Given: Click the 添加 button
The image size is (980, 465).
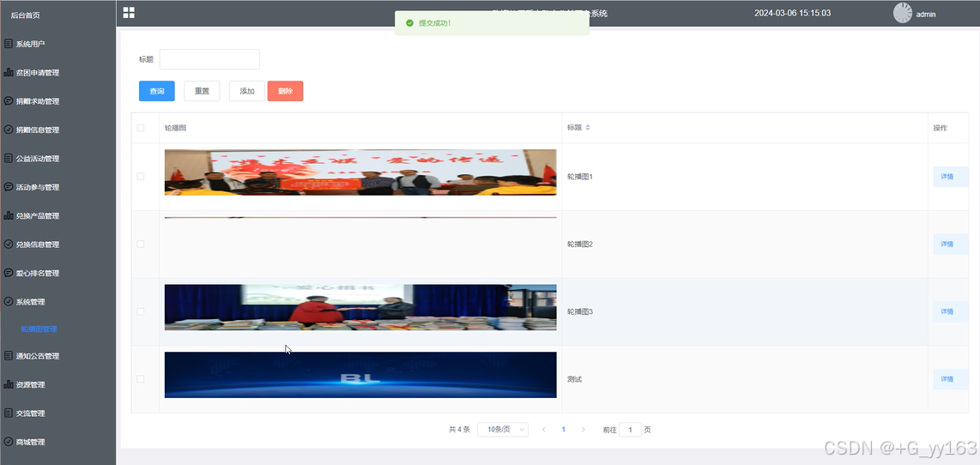Looking at the screenshot, I should click(247, 91).
